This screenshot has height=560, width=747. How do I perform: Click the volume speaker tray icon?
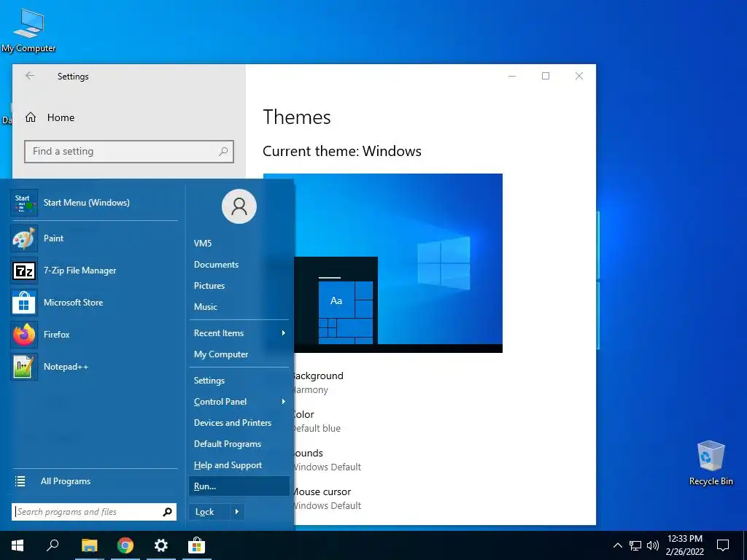[x=653, y=545]
